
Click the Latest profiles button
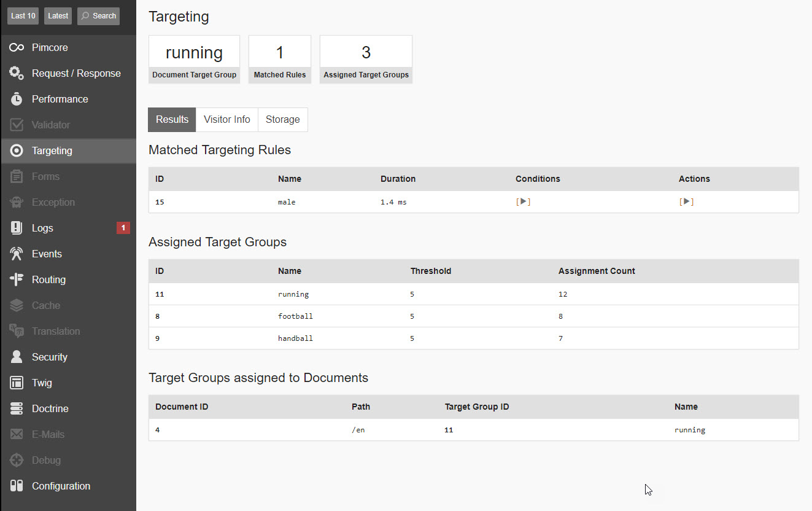(58, 16)
